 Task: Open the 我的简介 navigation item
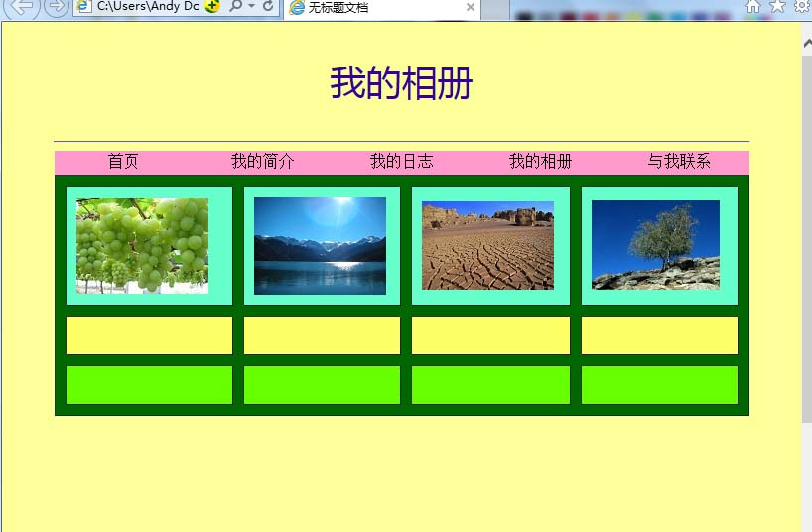[262, 161]
